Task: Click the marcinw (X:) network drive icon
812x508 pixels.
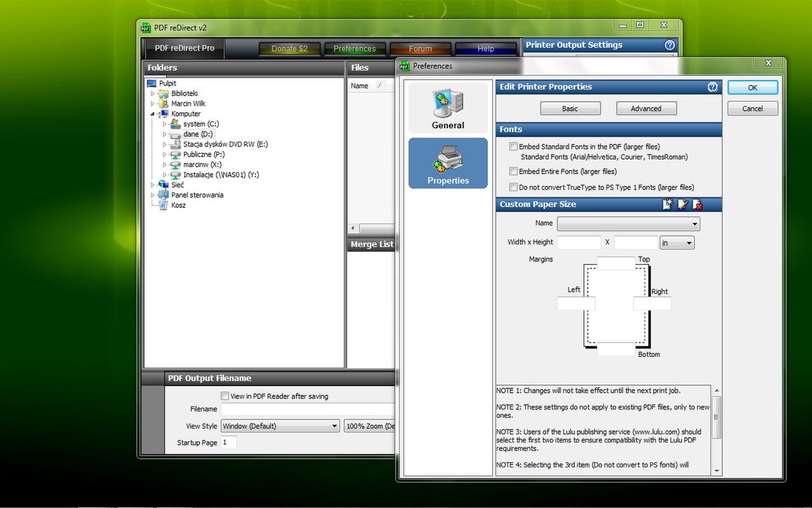Action: point(176,164)
